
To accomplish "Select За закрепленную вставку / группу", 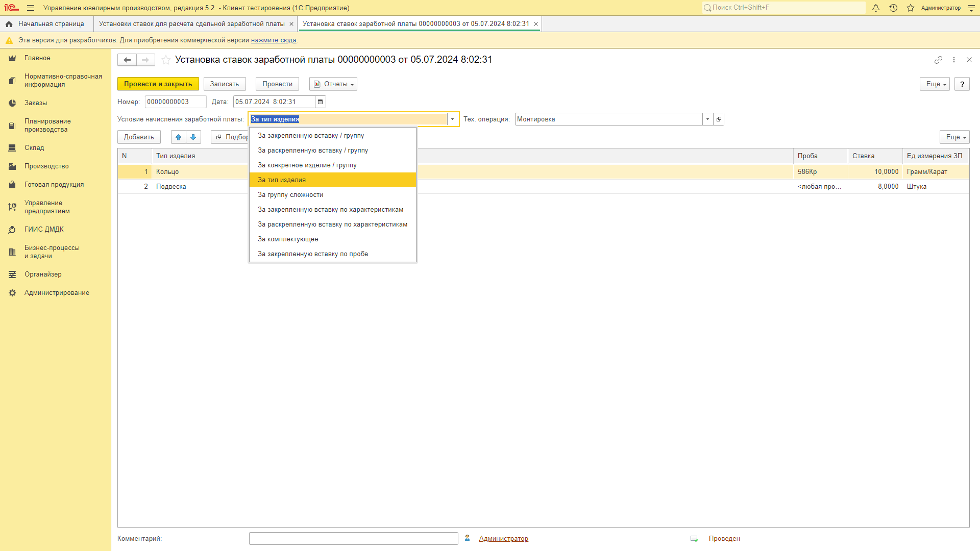I will 333,136.
